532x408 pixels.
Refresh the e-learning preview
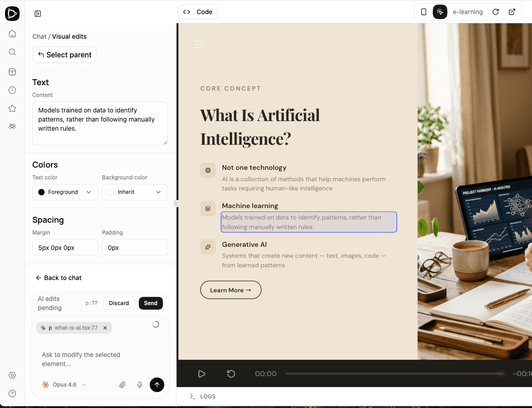coord(496,12)
